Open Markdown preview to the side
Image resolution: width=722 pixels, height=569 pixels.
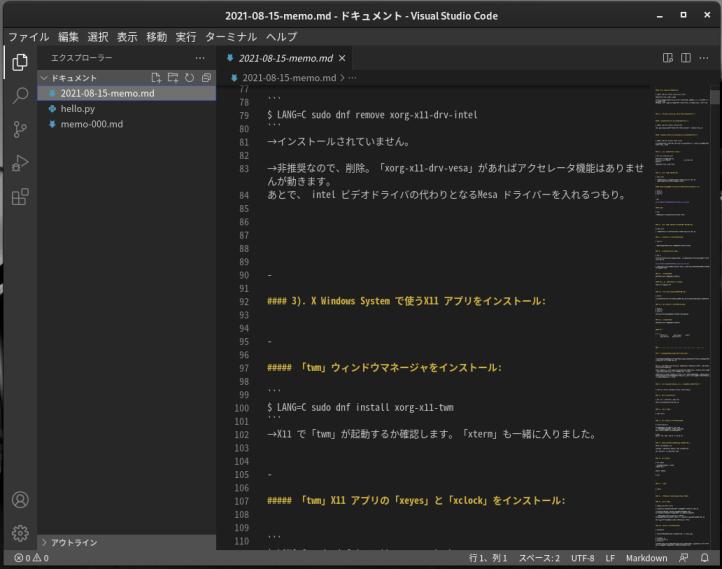coord(668,58)
